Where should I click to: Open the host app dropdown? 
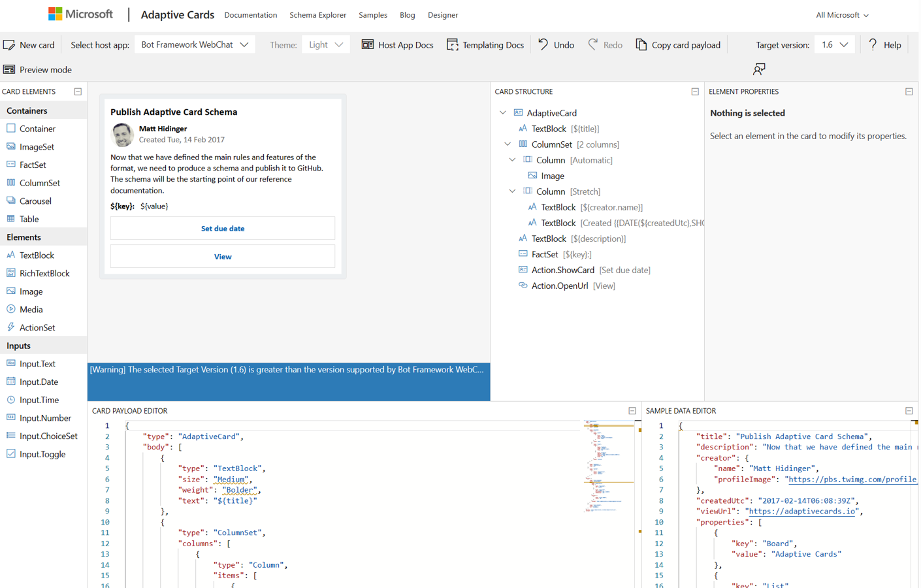[x=195, y=45]
